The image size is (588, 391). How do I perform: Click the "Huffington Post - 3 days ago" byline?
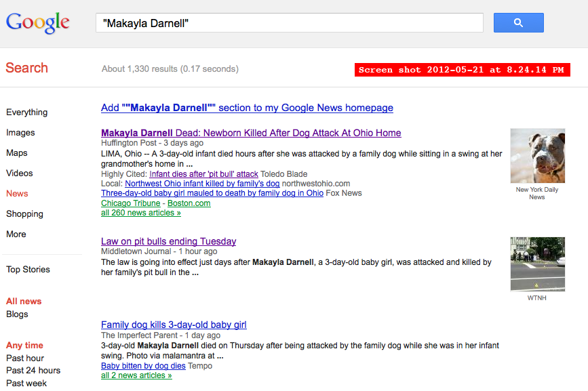152,143
